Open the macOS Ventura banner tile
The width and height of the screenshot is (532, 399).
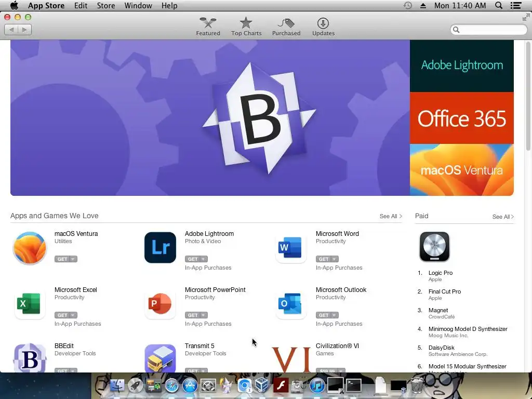click(x=462, y=170)
